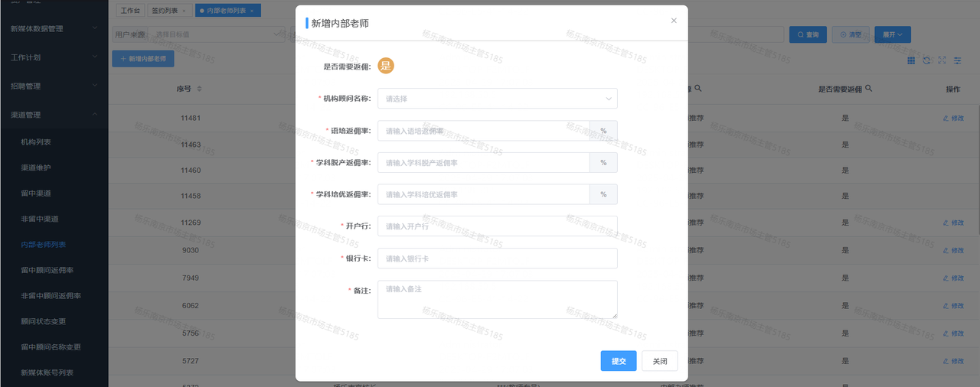Open the column settings sliders icon

point(957,60)
